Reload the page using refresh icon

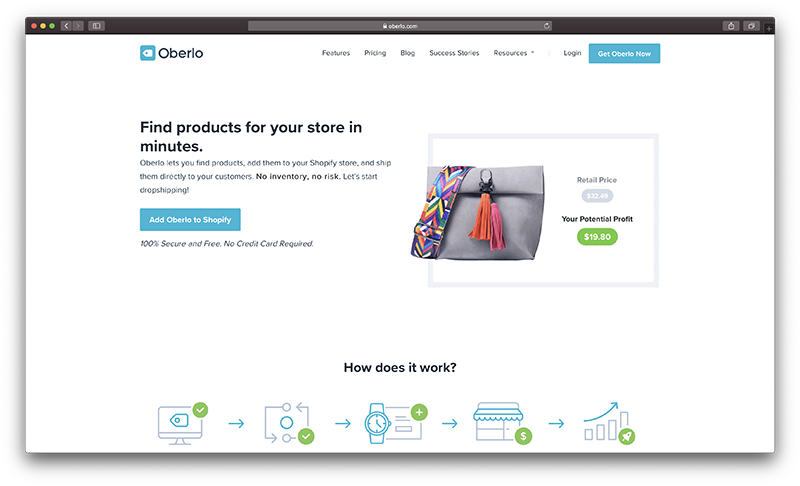(547, 25)
